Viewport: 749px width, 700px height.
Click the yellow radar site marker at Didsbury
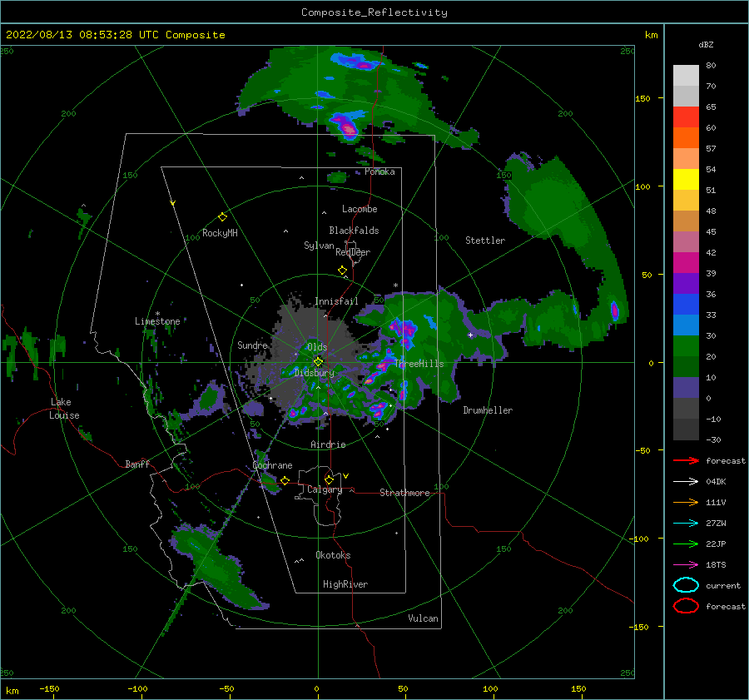[318, 362]
